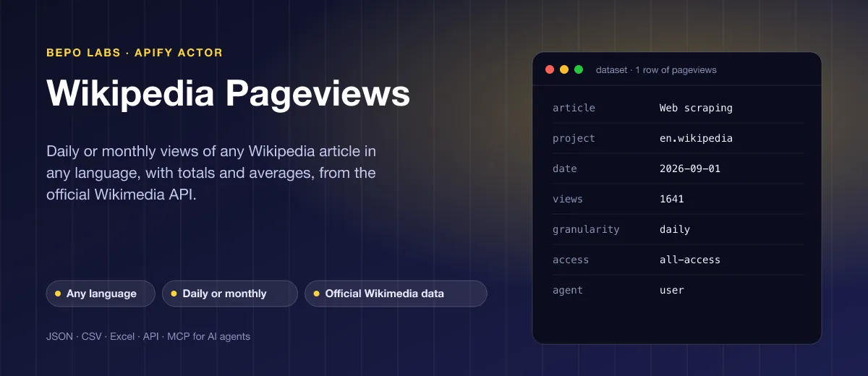This screenshot has height=376, width=868.
Task: Click the date value "2026-09-01"
Action: (x=690, y=168)
